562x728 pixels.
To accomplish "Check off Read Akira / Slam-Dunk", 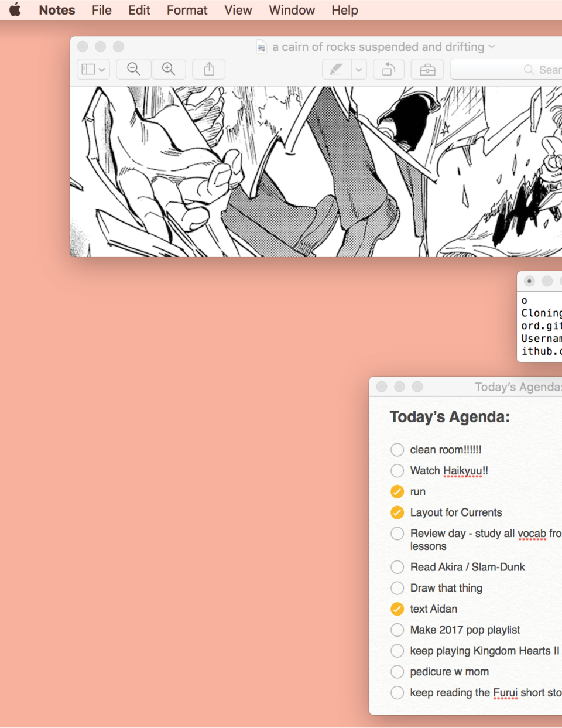I will (x=397, y=567).
